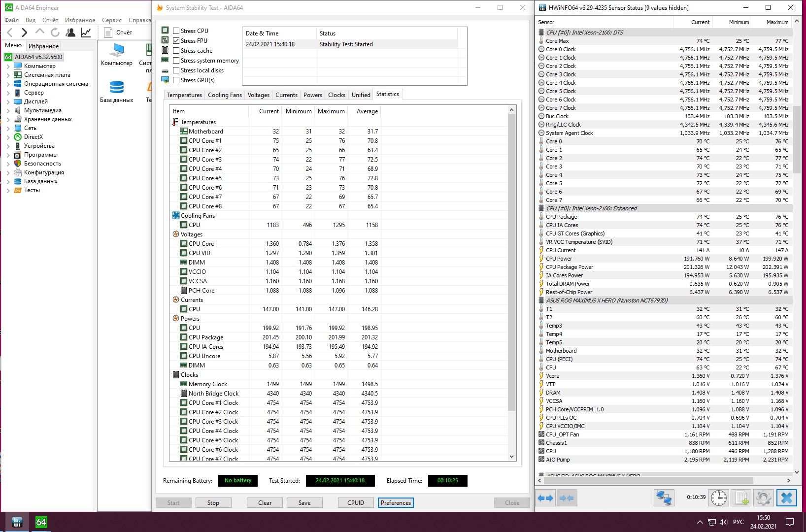Open the Файл menu in AIDA64

(11, 20)
